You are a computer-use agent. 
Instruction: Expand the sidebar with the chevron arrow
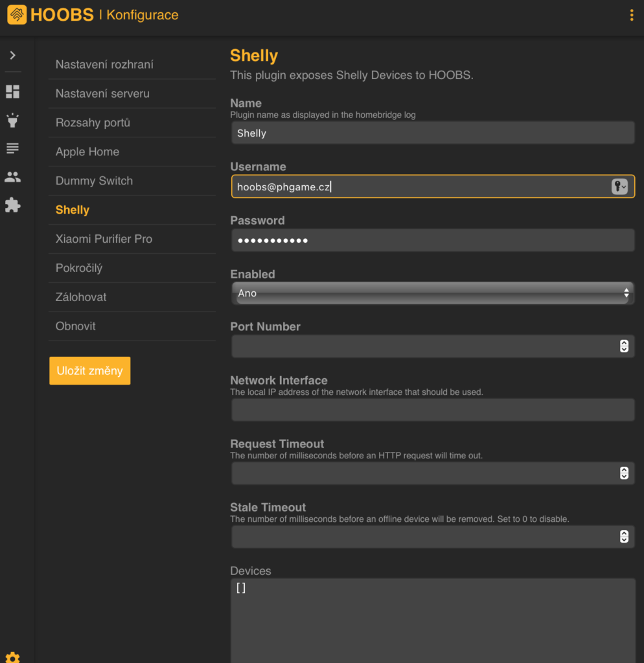[12, 56]
